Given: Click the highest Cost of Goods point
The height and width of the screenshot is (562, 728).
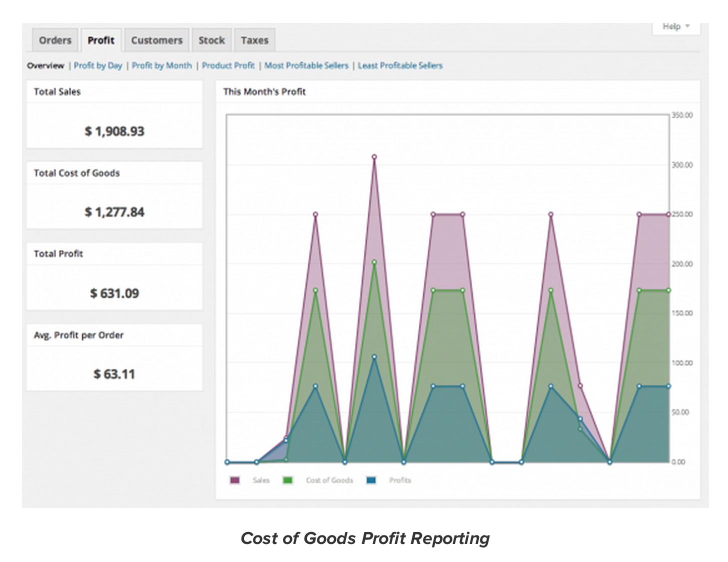Looking at the screenshot, I should click(x=374, y=262).
